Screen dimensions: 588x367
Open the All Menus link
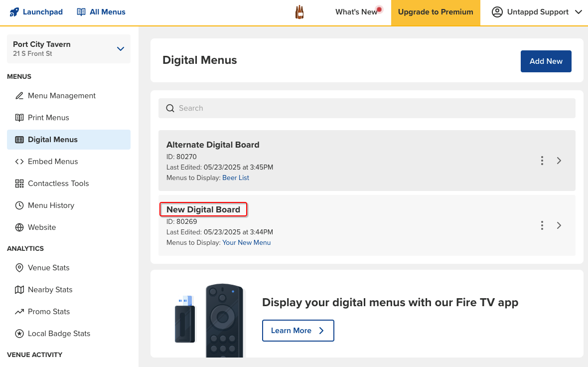click(x=101, y=12)
